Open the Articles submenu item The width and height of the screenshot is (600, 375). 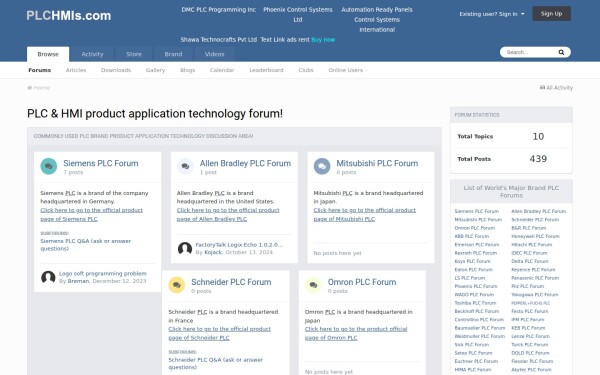coord(76,70)
